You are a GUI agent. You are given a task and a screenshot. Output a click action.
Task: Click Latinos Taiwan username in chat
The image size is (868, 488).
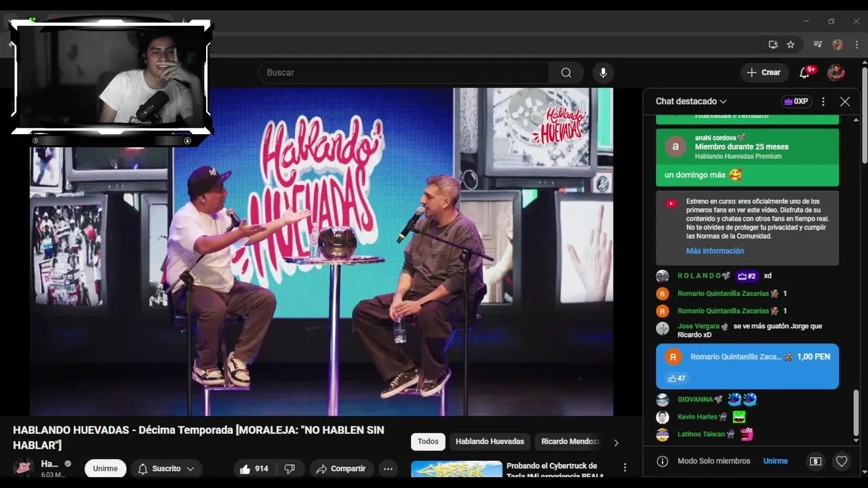pyautogui.click(x=701, y=434)
